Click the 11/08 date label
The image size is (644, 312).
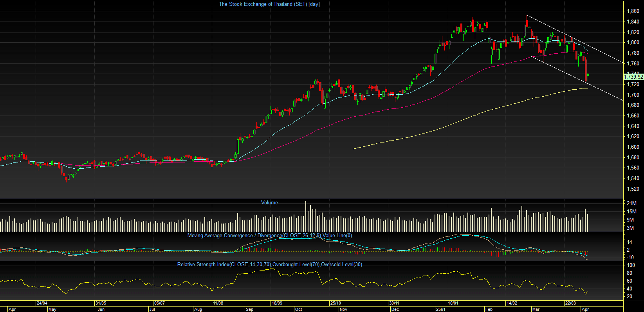[218, 303]
